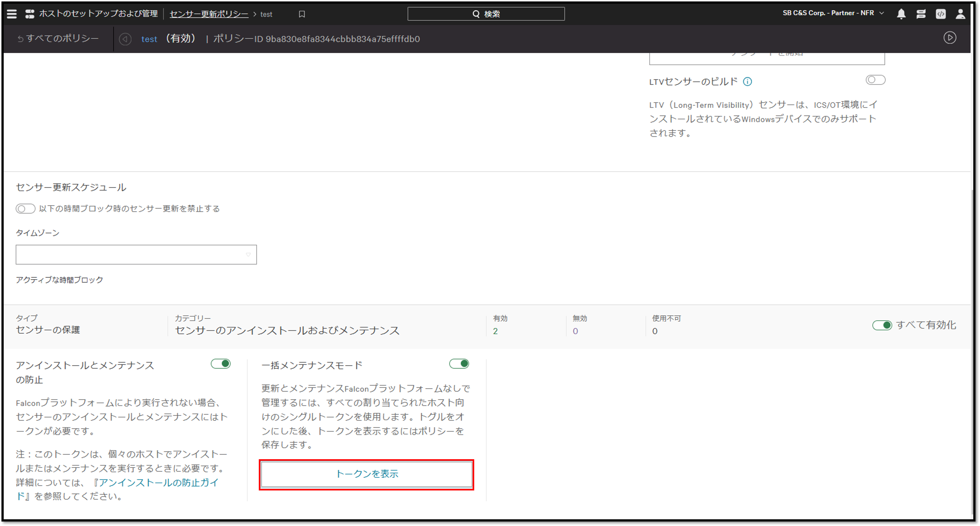Viewport: 980px width, 526px height.
Task: Open the user profile icon
Action: (960, 14)
